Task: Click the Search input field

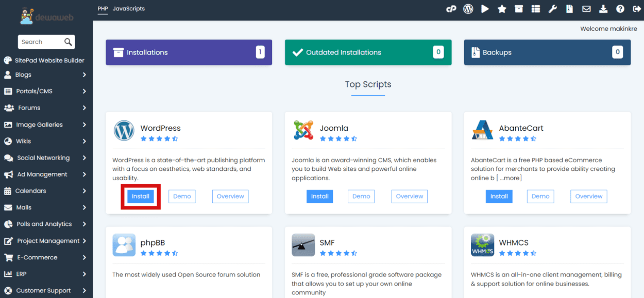Action: (x=41, y=42)
